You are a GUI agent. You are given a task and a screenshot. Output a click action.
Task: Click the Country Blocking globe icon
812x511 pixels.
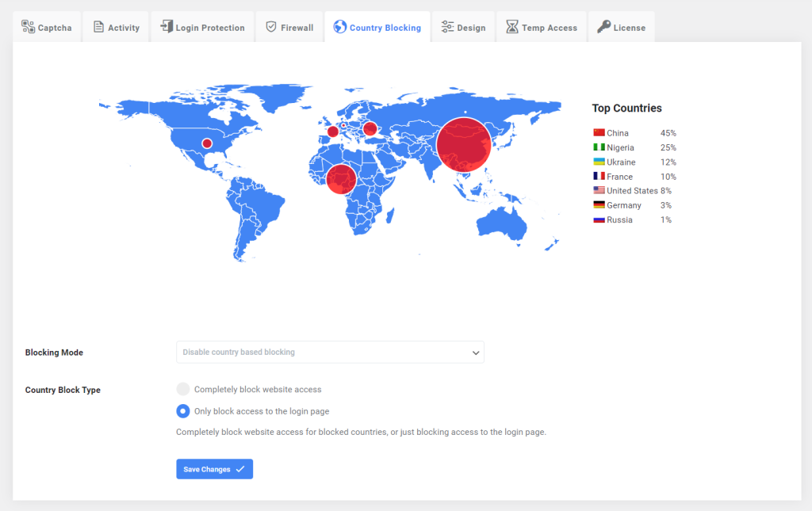click(339, 26)
